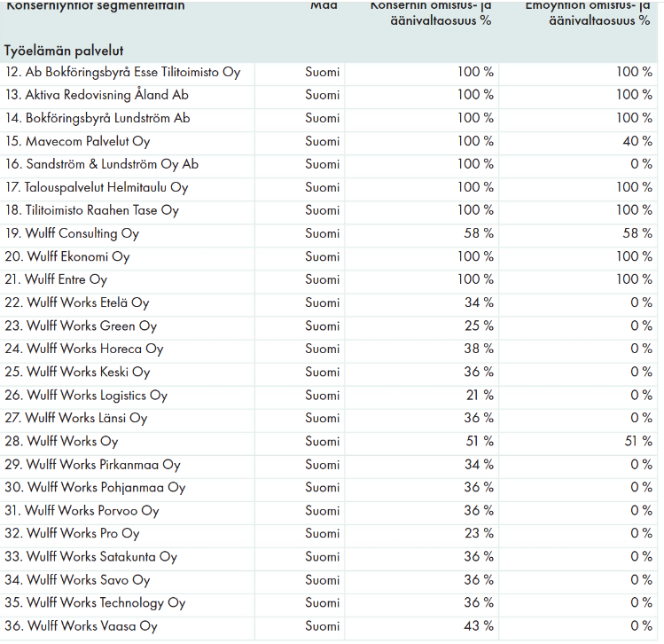This screenshot has height=644, width=664.
Task: Click the Wulff Consulting Oy group share 58 %
Action: (x=479, y=233)
